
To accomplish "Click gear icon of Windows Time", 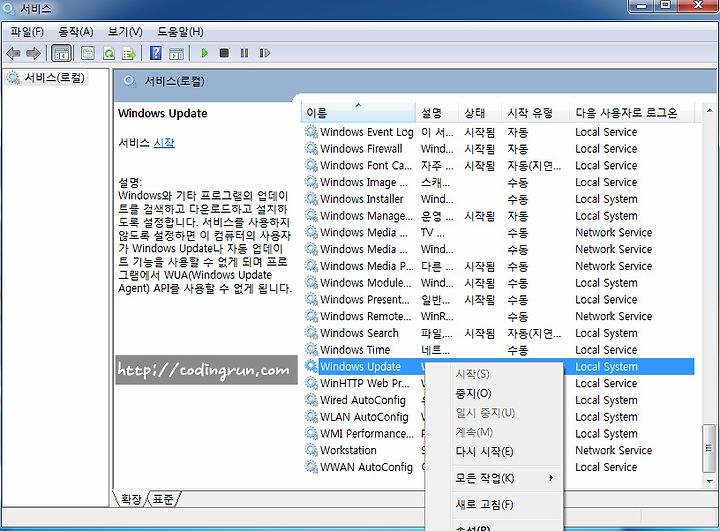I will pyautogui.click(x=311, y=350).
